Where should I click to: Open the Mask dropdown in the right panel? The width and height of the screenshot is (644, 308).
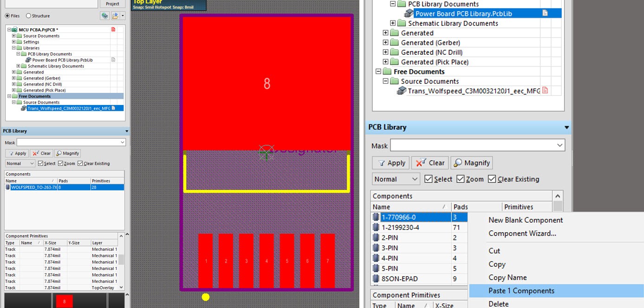(x=560, y=145)
